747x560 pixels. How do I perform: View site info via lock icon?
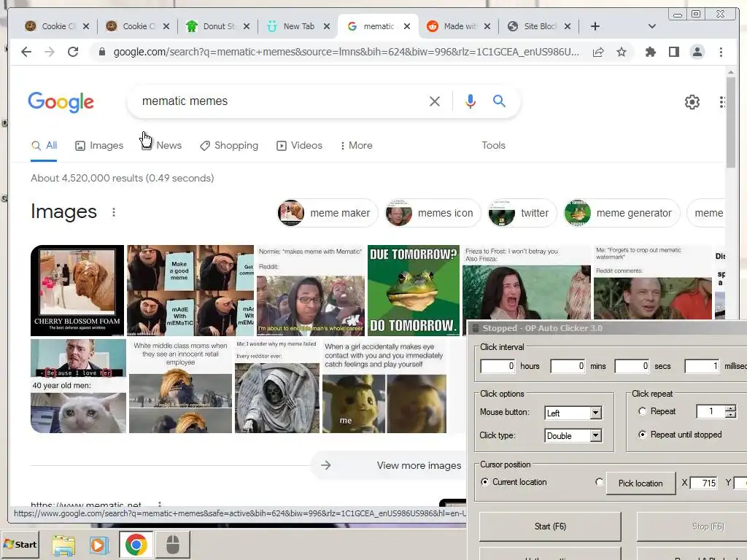pyautogui.click(x=101, y=52)
